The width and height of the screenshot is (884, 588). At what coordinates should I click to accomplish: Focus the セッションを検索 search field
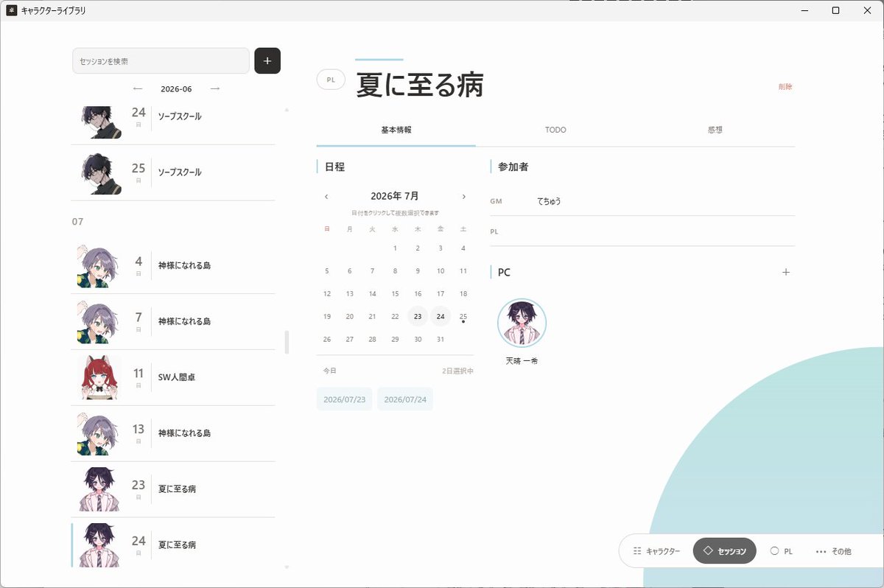[161, 60]
